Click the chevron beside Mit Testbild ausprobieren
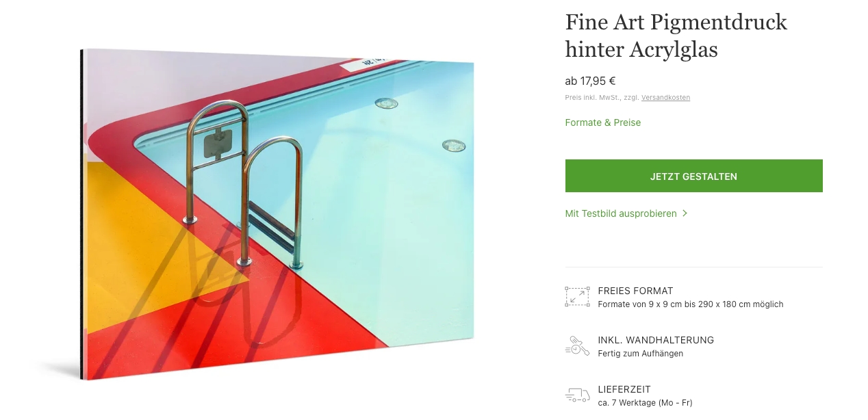868x420 pixels. tap(685, 213)
